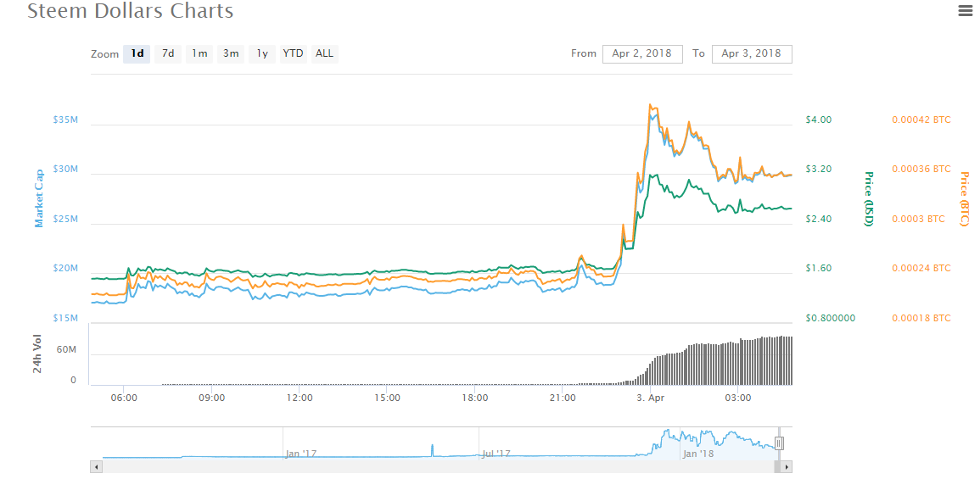
Task: Click the To date field Apr 3, 2018
Action: (752, 53)
